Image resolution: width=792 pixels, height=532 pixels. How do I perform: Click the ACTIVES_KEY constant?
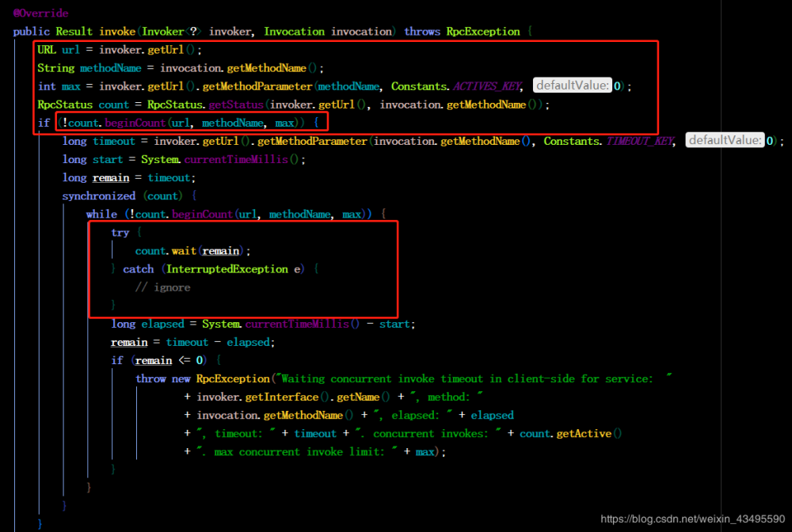(487, 86)
